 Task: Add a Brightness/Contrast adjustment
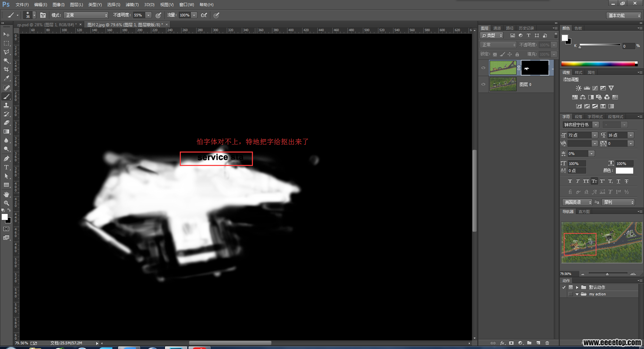coord(579,88)
